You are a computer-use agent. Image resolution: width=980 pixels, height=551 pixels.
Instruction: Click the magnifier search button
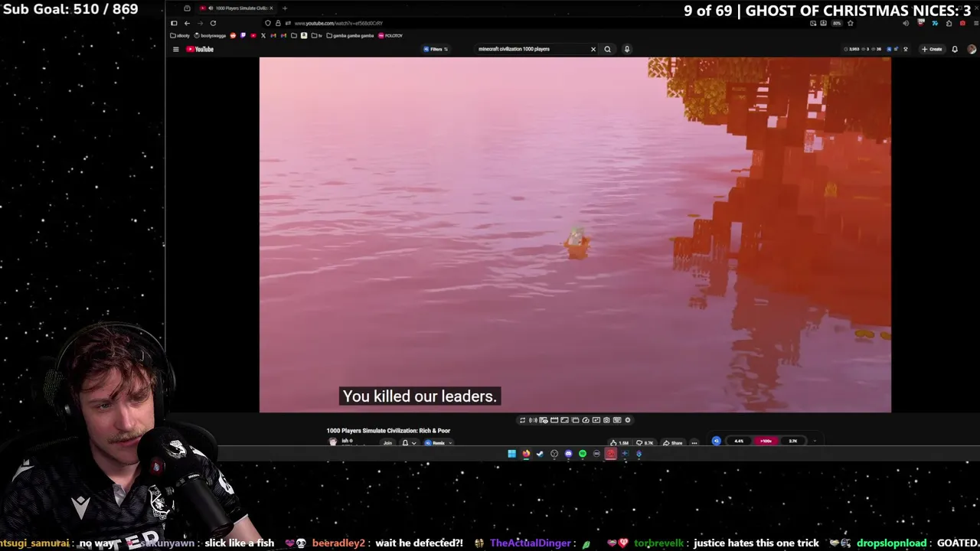[x=608, y=49]
